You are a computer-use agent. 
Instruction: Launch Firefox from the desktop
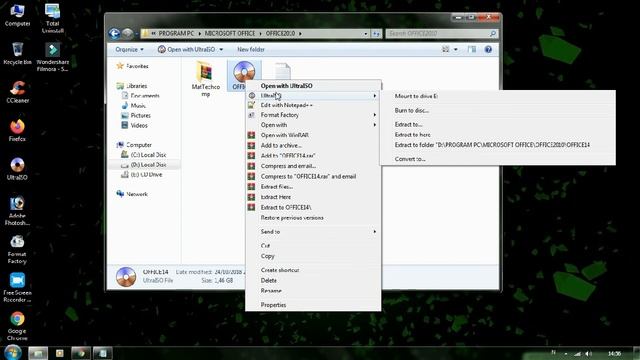pyautogui.click(x=17, y=130)
